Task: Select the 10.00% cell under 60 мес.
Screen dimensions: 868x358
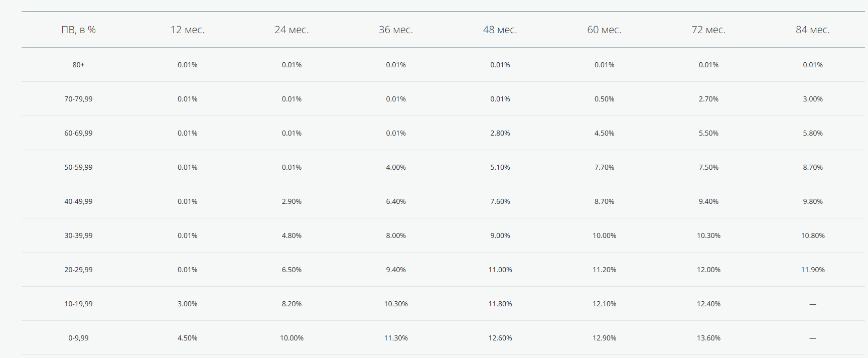Action: pyautogui.click(x=604, y=235)
